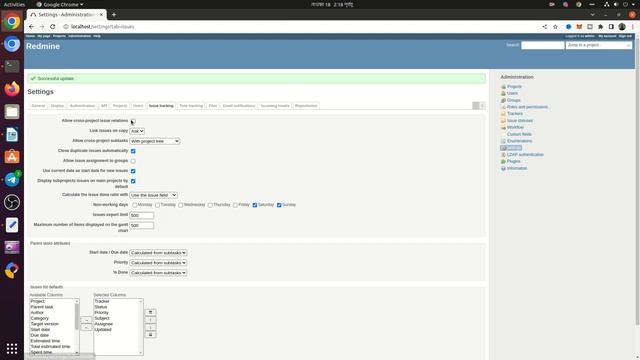Open Custom fields admin page
The width and height of the screenshot is (640, 360).
click(519, 134)
